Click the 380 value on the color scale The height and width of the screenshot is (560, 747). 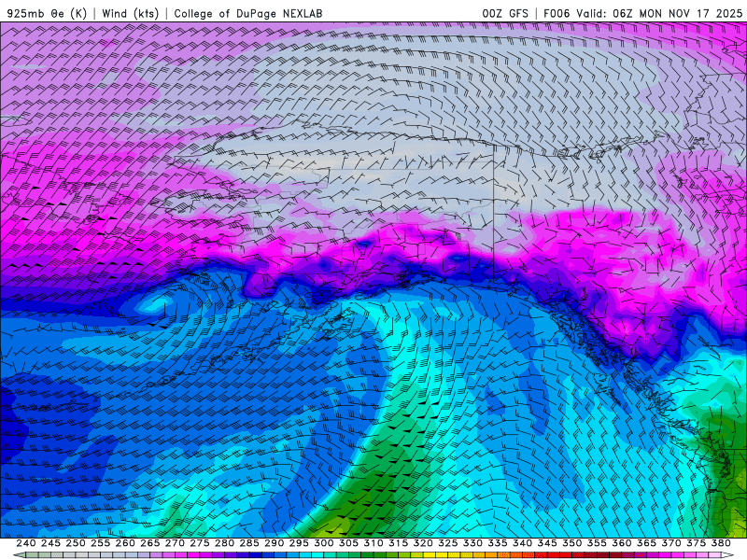point(721,543)
